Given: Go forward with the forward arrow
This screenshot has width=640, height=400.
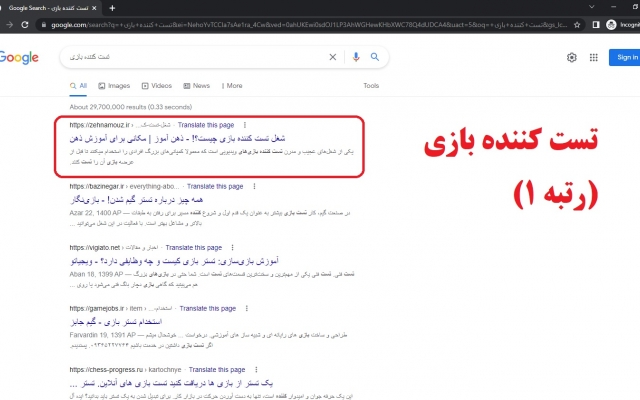Looking at the screenshot, I should (x=10, y=25).
